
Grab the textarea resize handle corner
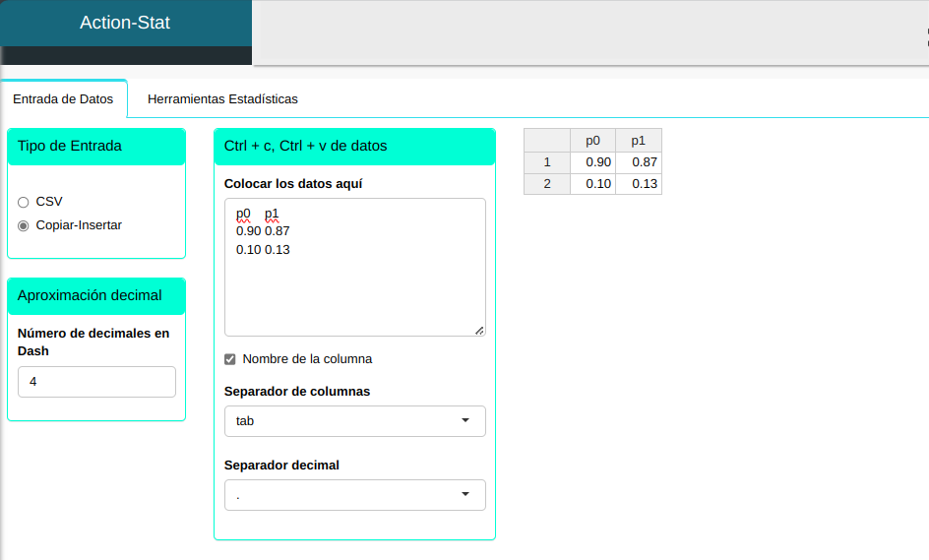[x=479, y=331]
